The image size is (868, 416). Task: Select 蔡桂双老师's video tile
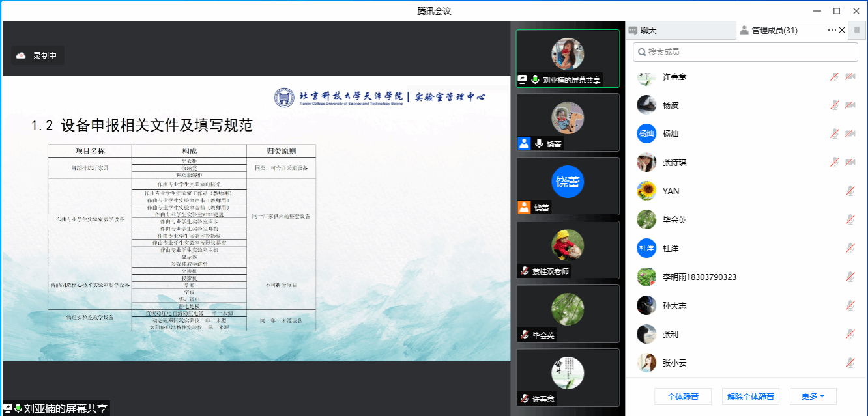tap(567, 250)
